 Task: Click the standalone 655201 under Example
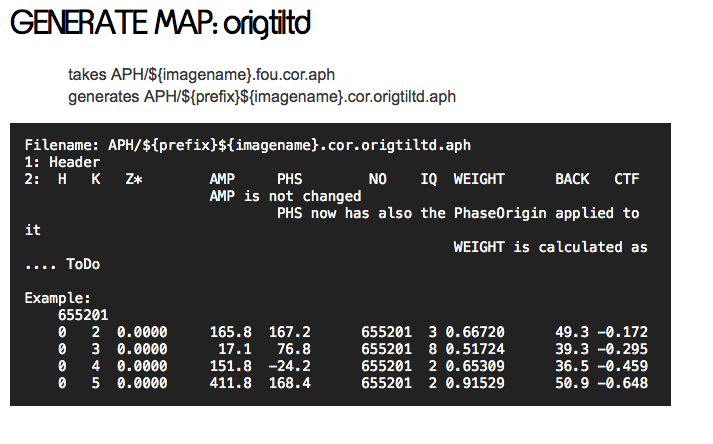pos(83,315)
